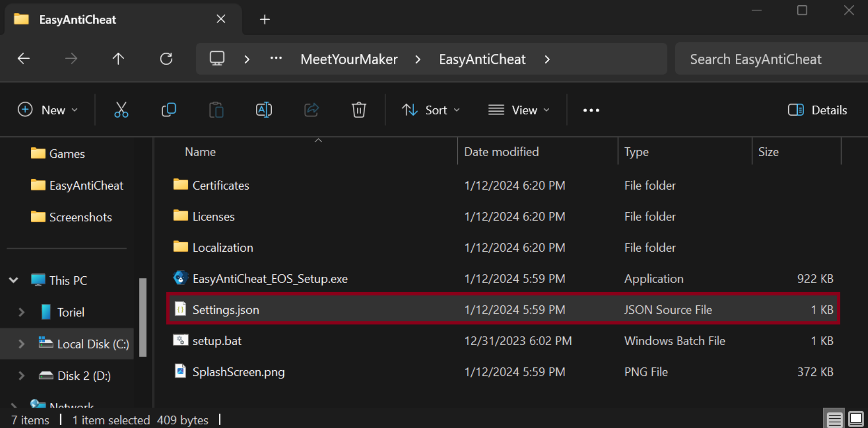
Task: Open the New item menu
Action: tap(47, 110)
